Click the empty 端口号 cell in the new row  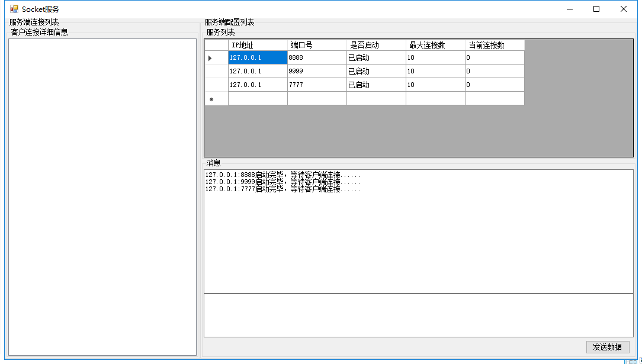[317, 99]
